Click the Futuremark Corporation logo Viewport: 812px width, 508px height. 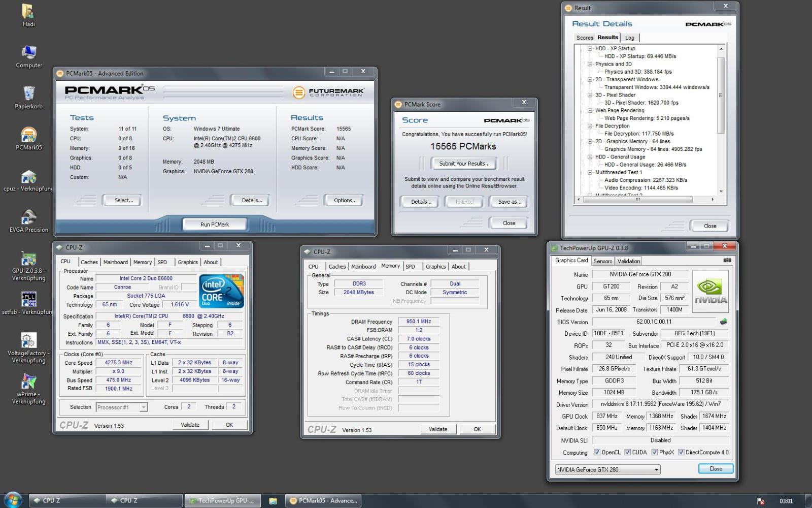pyautogui.click(x=329, y=92)
